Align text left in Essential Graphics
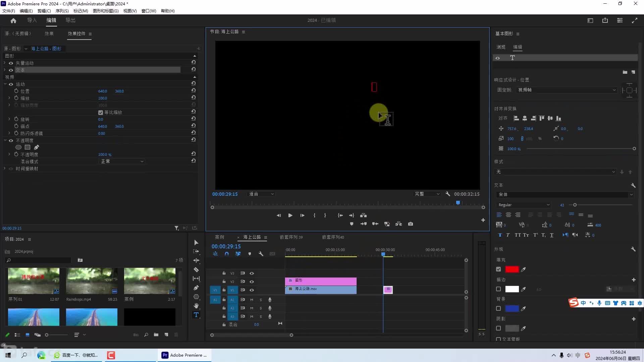The width and height of the screenshot is (644, 362). pos(499,215)
